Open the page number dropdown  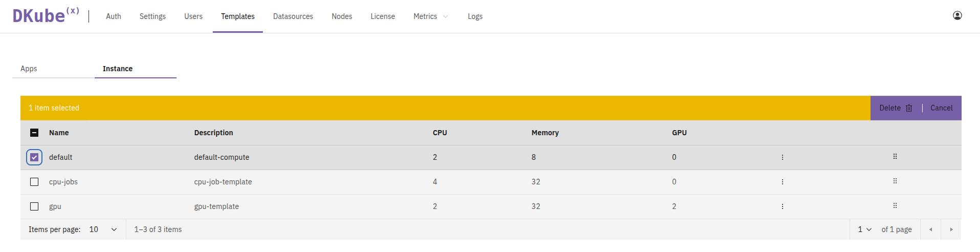tap(864, 229)
